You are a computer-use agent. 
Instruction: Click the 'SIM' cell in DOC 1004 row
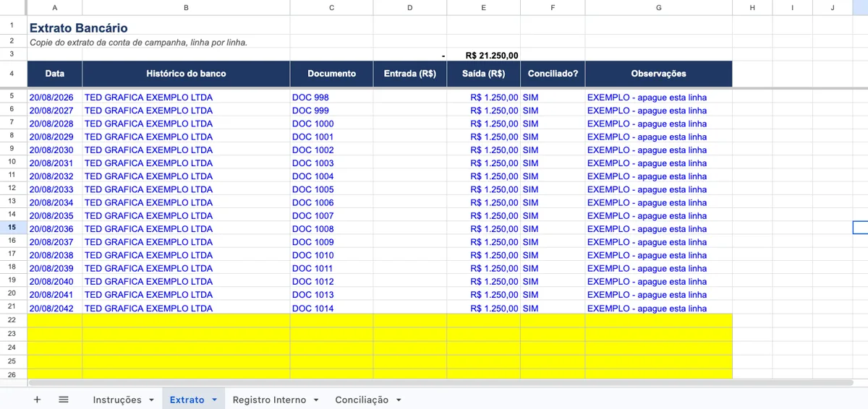coord(553,176)
